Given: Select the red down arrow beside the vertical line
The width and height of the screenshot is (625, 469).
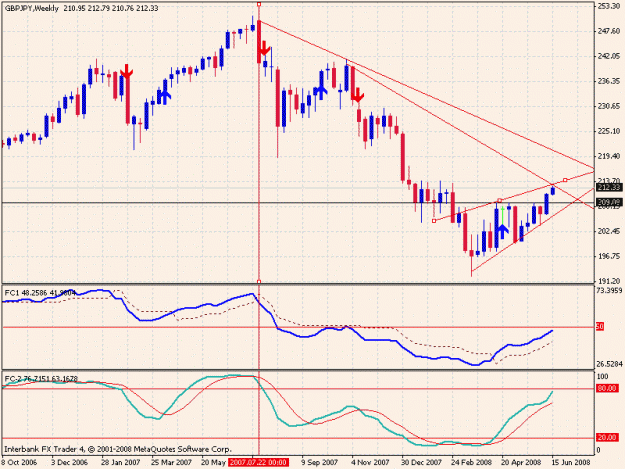Looking at the screenshot, I should pyautogui.click(x=264, y=48).
